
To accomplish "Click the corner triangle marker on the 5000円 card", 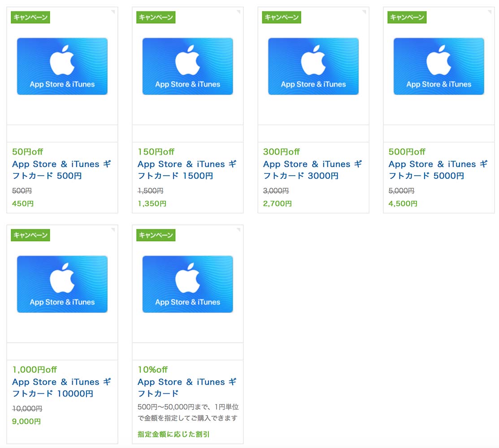I will [x=490, y=12].
